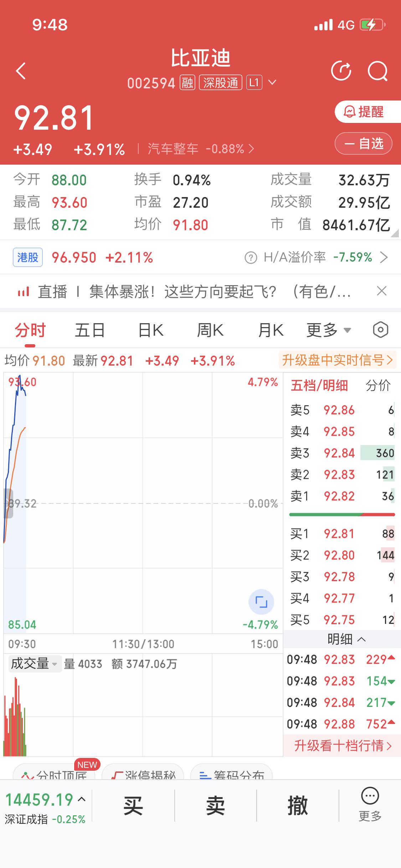Switch to the 周K tab
The width and height of the screenshot is (401, 868).
210,330
